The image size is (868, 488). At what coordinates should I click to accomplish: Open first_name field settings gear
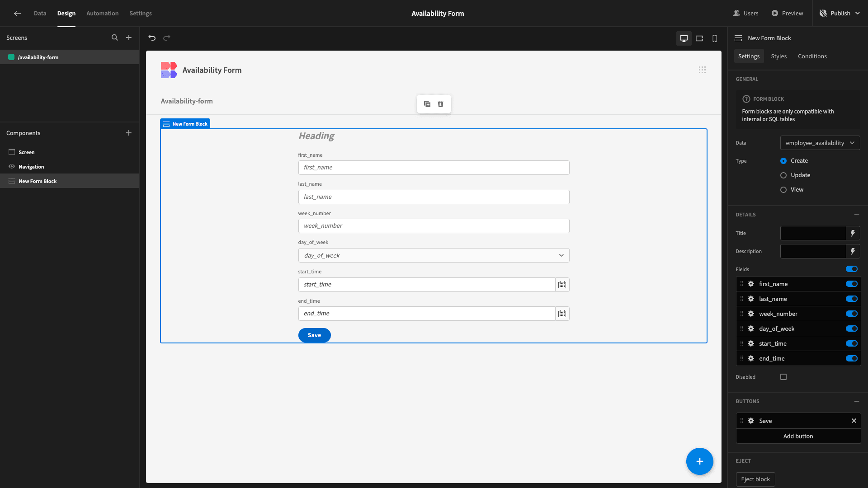click(x=751, y=284)
